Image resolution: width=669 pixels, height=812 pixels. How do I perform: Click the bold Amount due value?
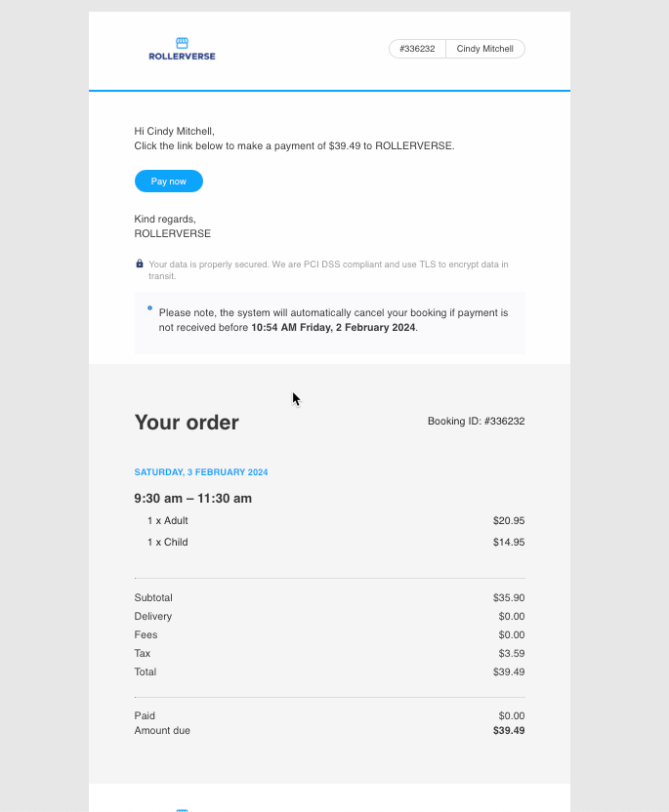click(508, 730)
